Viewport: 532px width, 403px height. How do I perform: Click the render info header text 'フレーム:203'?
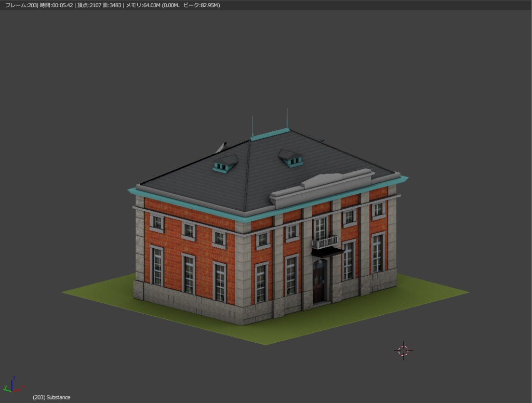pos(20,5)
